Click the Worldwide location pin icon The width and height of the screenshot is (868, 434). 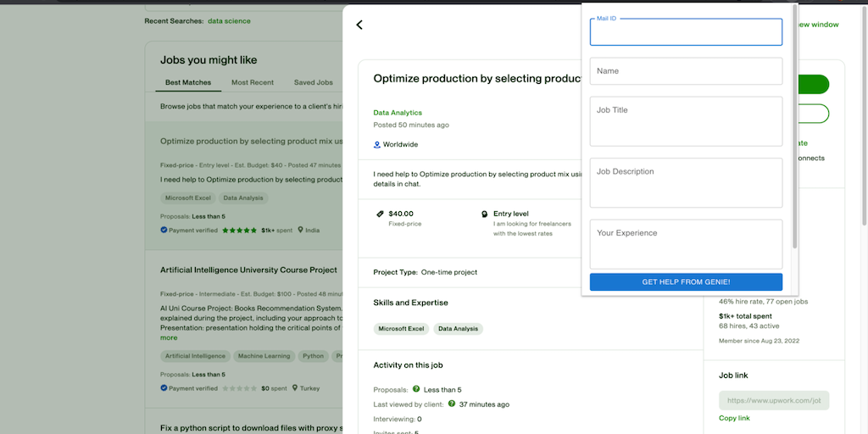pyautogui.click(x=377, y=145)
